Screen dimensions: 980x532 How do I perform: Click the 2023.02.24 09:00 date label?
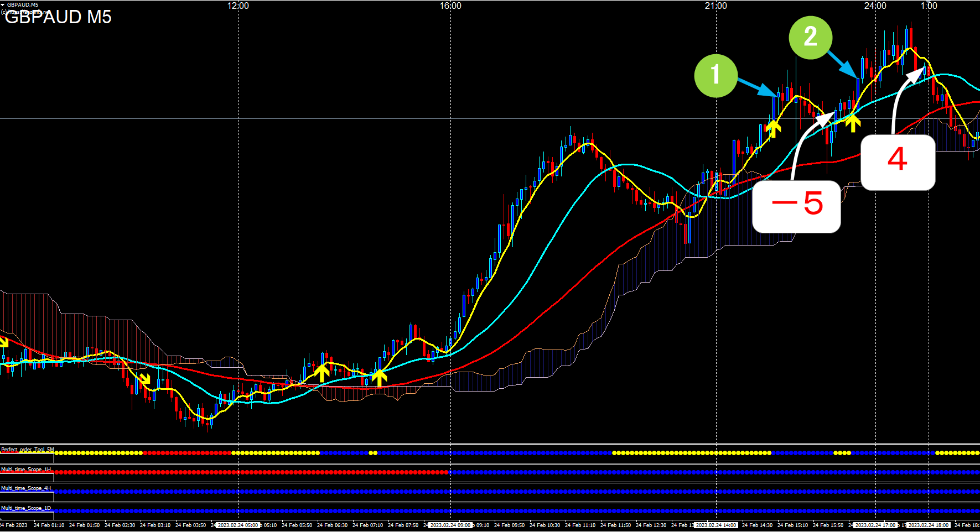[x=450, y=525]
